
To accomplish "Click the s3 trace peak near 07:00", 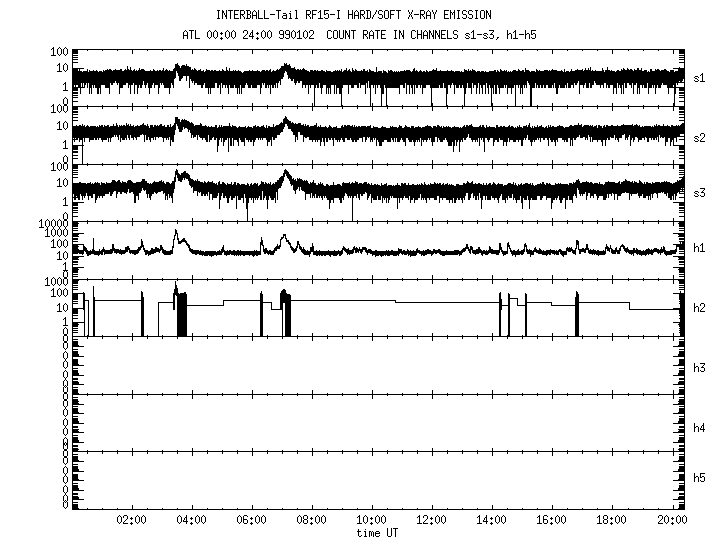I will 285,172.
